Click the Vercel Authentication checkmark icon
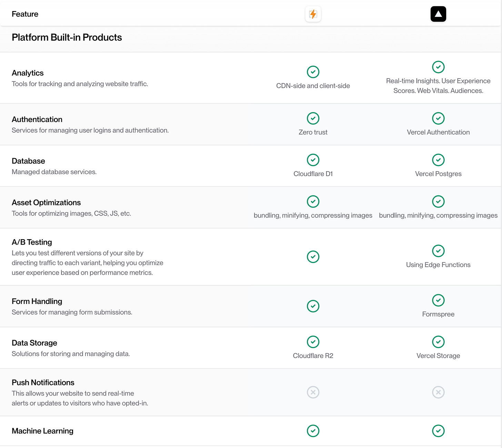 (x=438, y=118)
